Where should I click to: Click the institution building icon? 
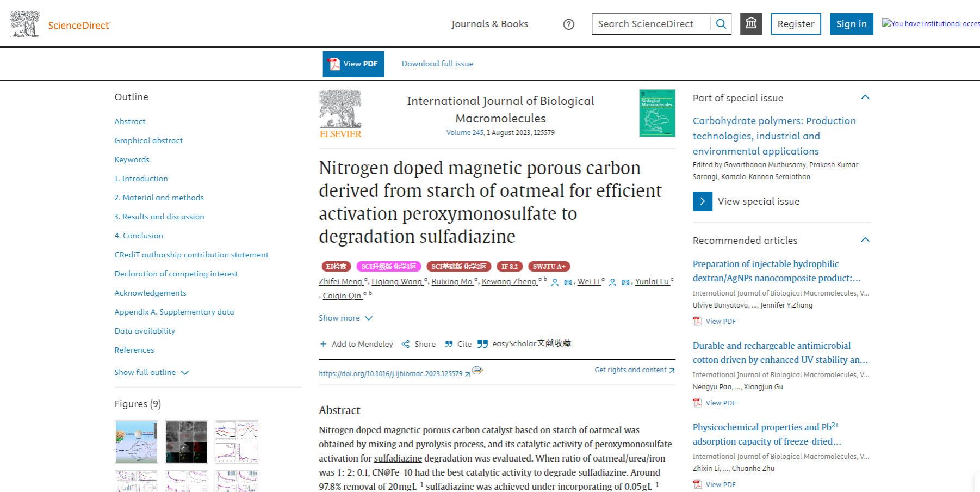coord(750,24)
